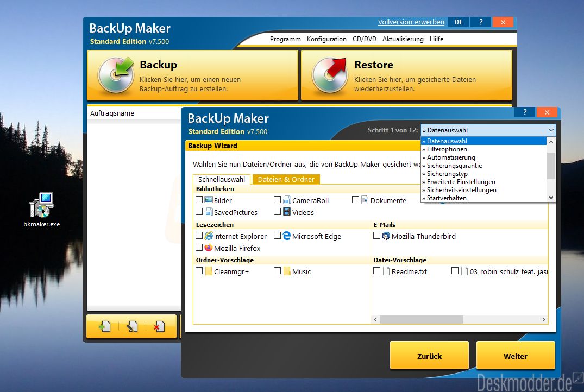Choose Automatisierung from the step list
The image size is (584, 392).
pos(483,157)
